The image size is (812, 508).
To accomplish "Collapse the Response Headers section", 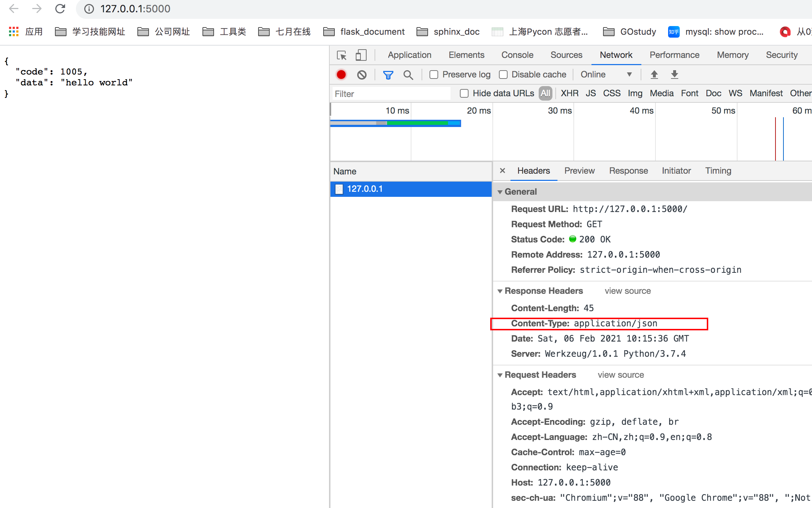I will pos(500,291).
